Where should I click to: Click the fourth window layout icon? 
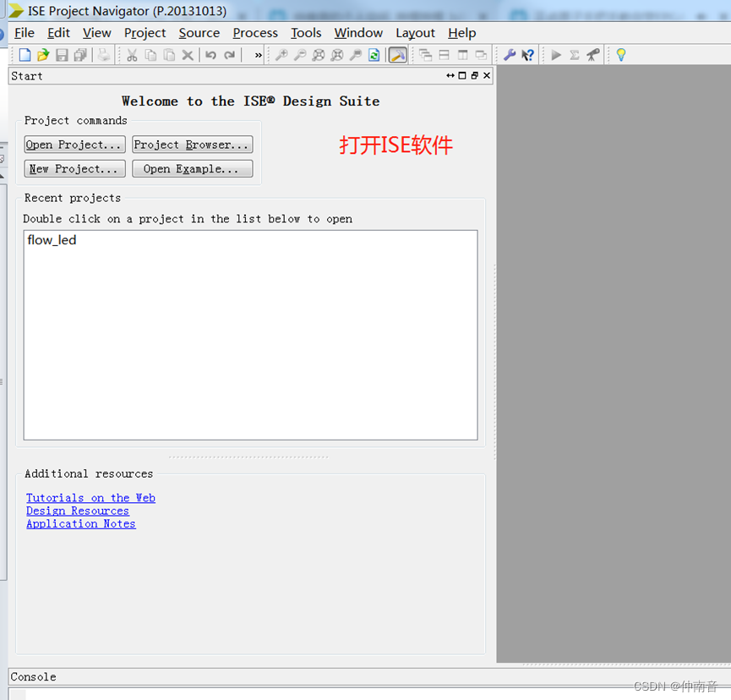pyautogui.click(x=481, y=55)
